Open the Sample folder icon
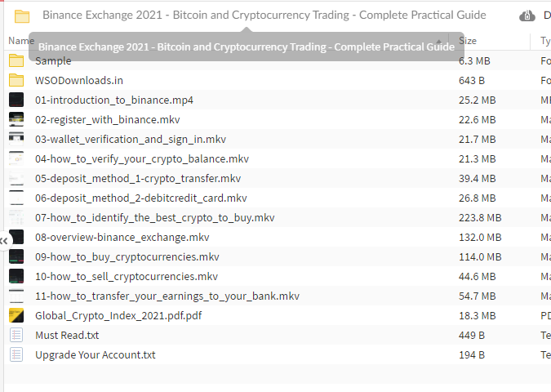This screenshot has height=392, width=551. [16, 60]
